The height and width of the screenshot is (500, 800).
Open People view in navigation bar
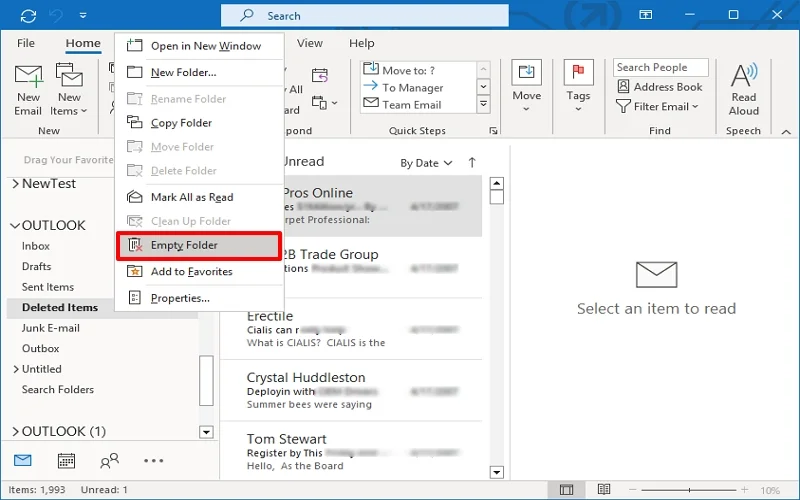click(109, 461)
